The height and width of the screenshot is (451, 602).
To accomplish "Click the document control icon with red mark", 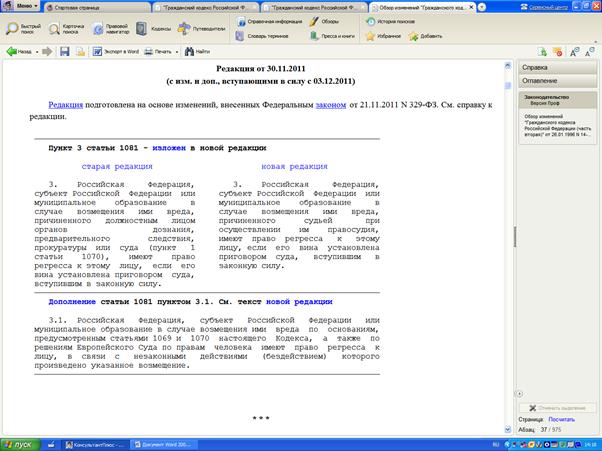I will (557, 52).
